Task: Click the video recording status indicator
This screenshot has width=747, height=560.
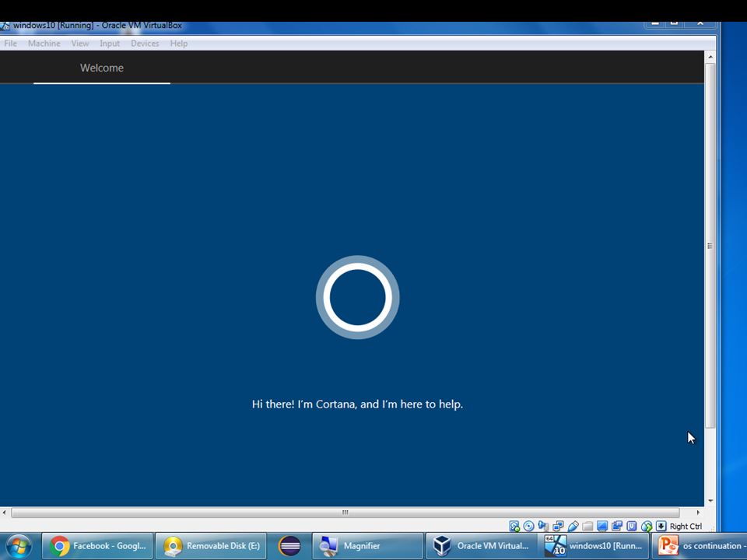Action: [617, 526]
